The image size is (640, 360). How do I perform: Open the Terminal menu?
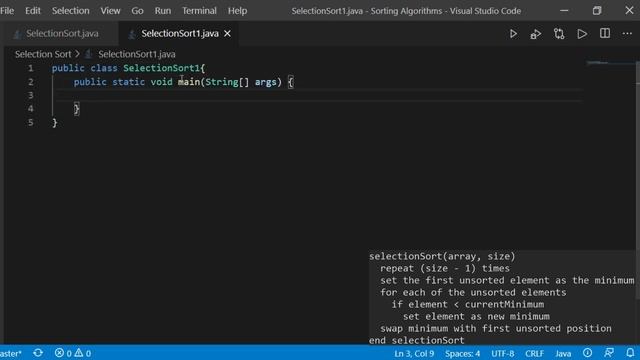(199, 11)
